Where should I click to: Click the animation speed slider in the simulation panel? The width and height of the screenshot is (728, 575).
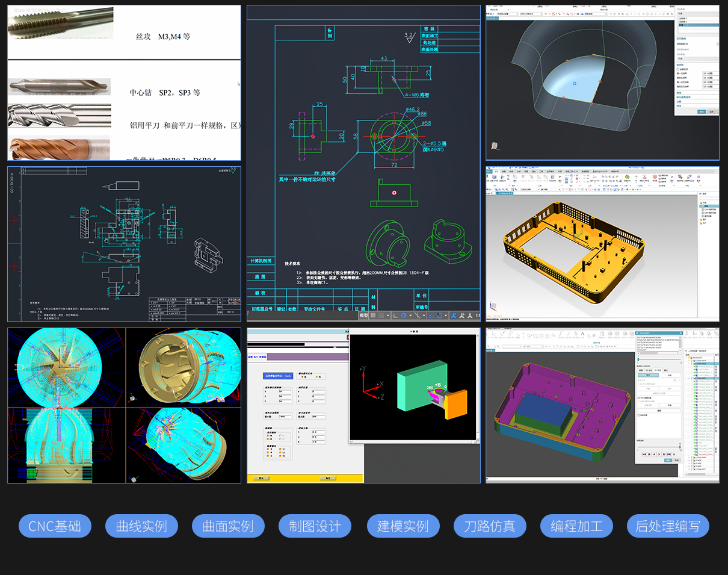[680, 447]
